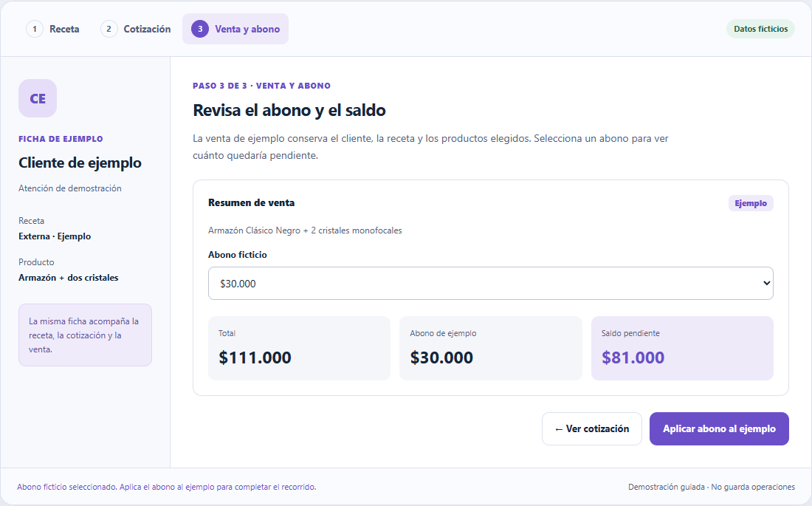Click the PASO 3 DE 3 label
812x506 pixels.
click(261, 86)
